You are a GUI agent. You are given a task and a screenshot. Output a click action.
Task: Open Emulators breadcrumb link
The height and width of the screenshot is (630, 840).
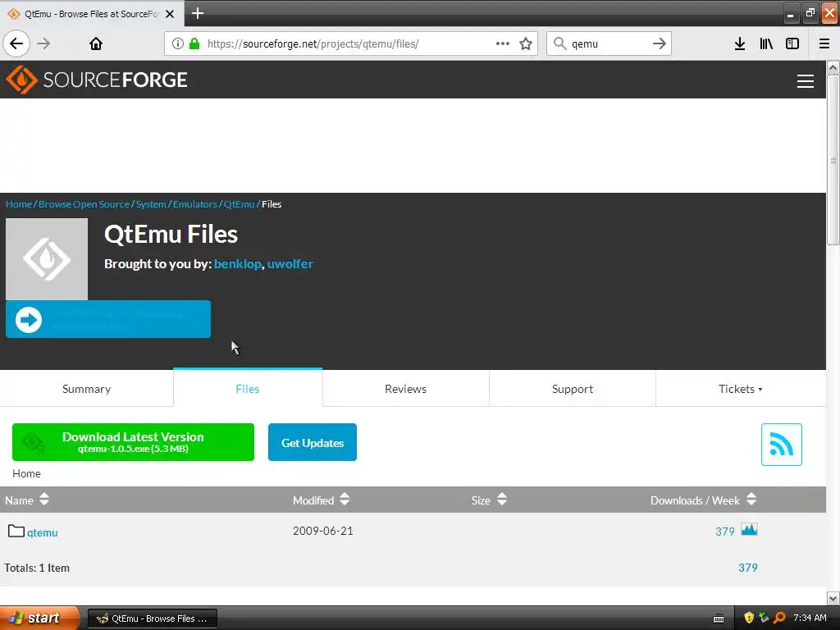tap(195, 204)
